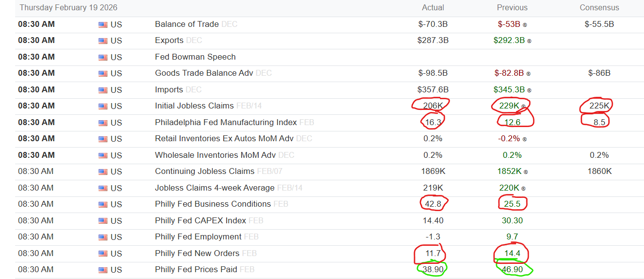
Task: Select the Philly Fed CAPEX Index link
Action: click(x=200, y=220)
